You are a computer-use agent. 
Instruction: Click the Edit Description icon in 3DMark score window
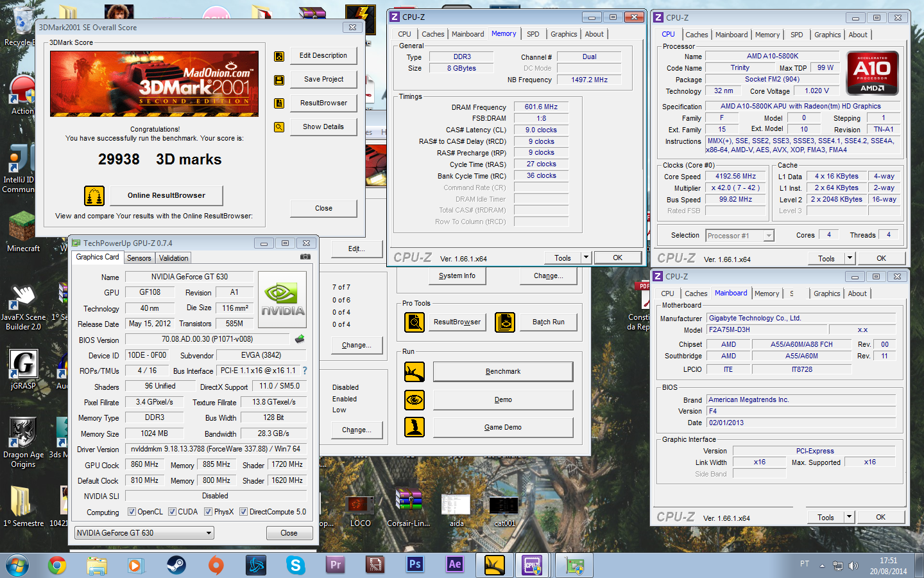tap(279, 57)
